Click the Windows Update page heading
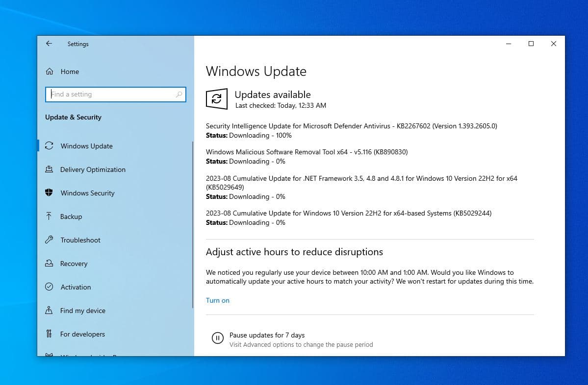This screenshot has width=588, height=385. (256, 71)
